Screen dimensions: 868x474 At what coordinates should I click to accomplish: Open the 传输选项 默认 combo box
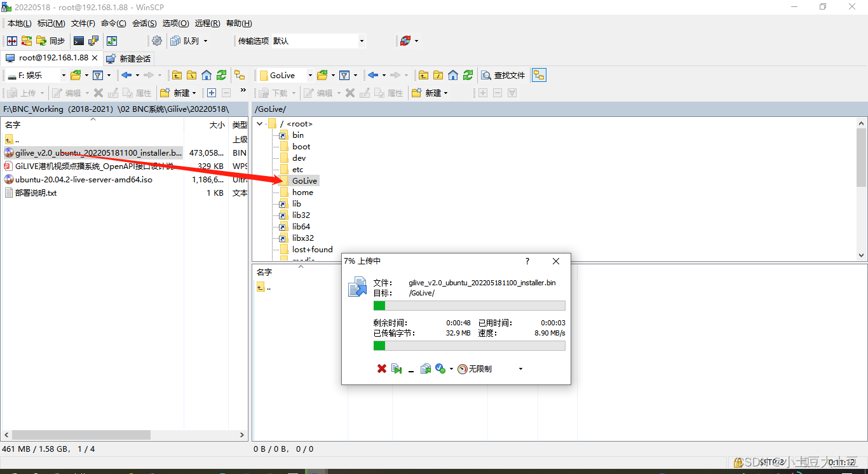tap(318, 41)
